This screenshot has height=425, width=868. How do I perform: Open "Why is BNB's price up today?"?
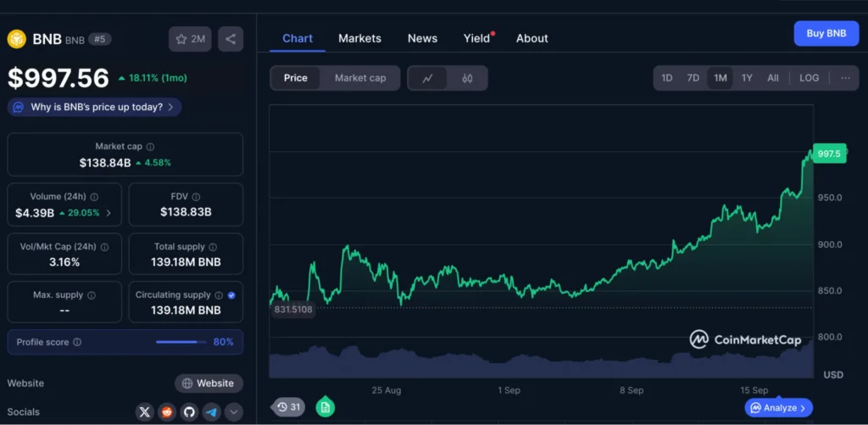tap(95, 107)
